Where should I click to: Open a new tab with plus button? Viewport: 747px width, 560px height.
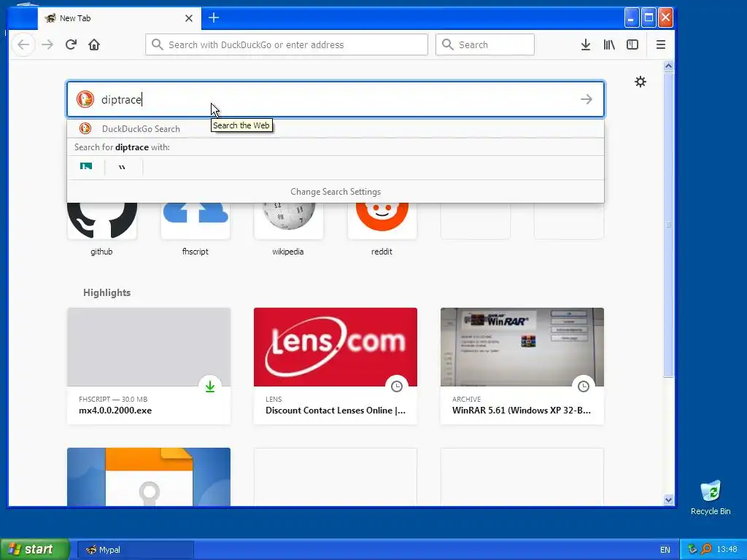pos(214,18)
